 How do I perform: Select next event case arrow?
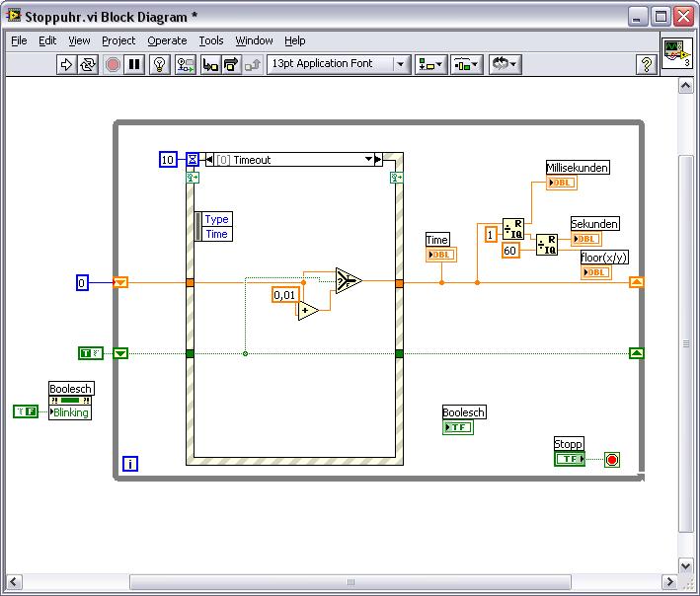coord(378,160)
